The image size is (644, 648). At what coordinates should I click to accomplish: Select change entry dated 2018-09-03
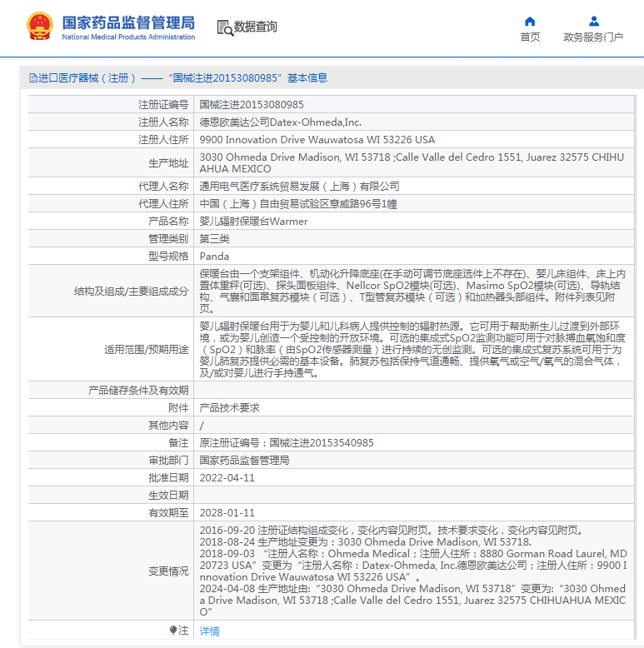point(413,566)
